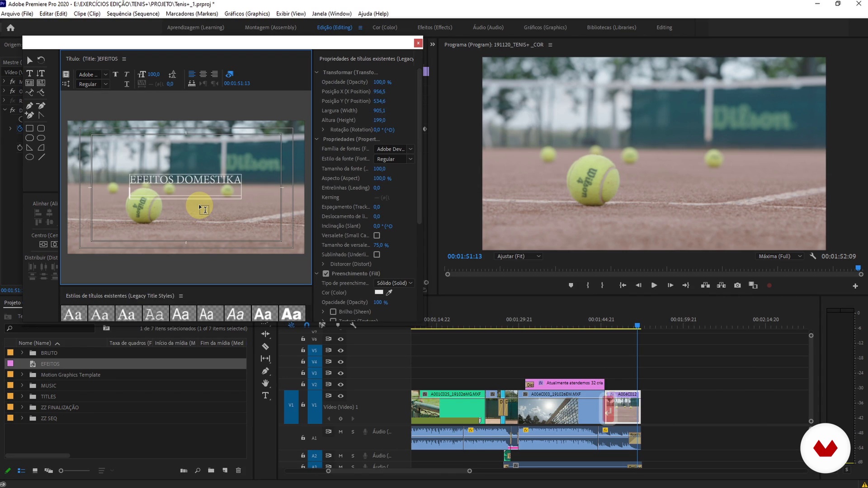Open program monitor button editor plus
Screen dimensions: 868x488
[855, 286]
